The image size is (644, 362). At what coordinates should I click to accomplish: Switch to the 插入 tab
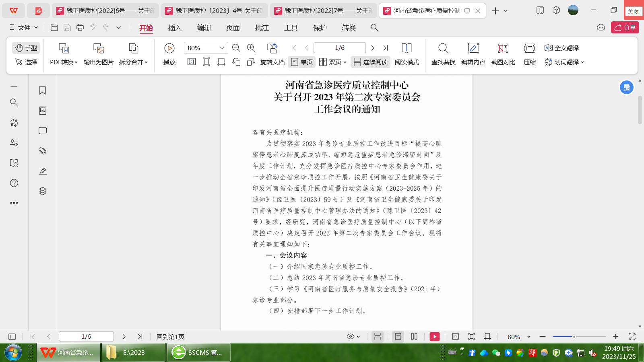[175, 28]
